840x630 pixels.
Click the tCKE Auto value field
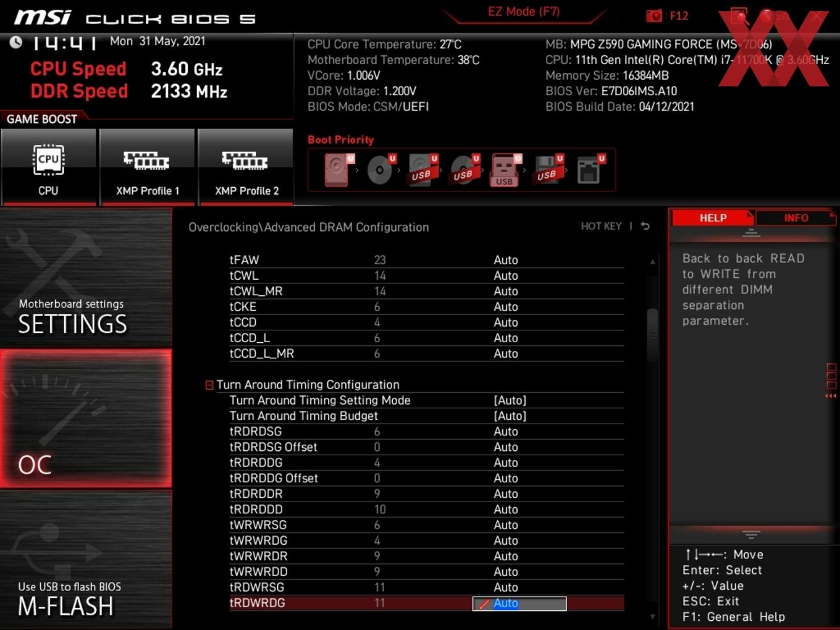coord(506,307)
